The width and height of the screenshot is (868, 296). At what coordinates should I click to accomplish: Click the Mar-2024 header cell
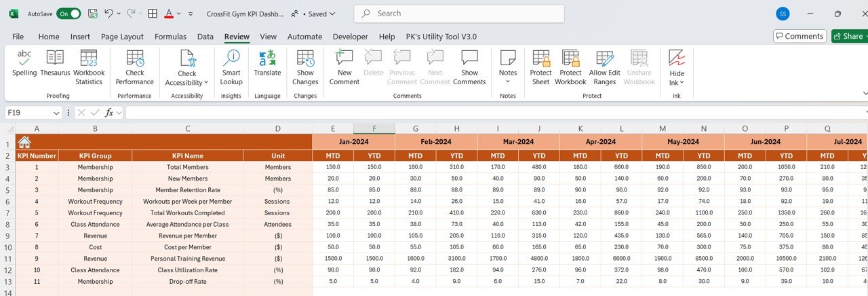[518, 142]
